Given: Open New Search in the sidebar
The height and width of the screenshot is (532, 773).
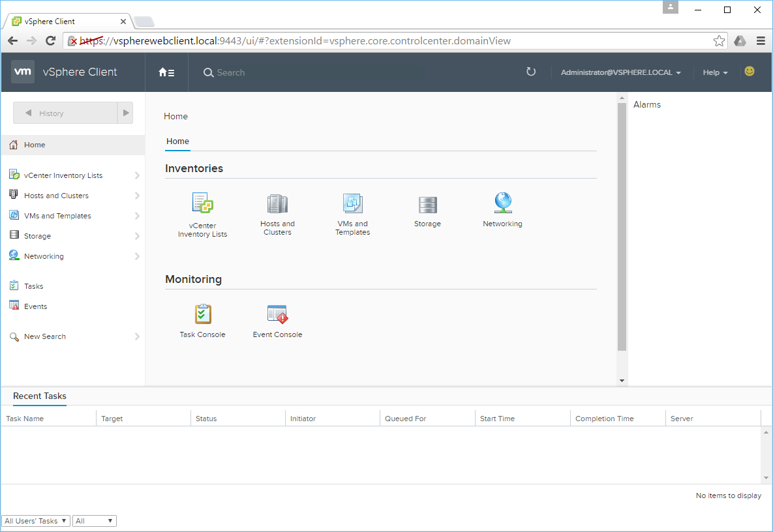Looking at the screenshot, I should [x=45, y=336].
